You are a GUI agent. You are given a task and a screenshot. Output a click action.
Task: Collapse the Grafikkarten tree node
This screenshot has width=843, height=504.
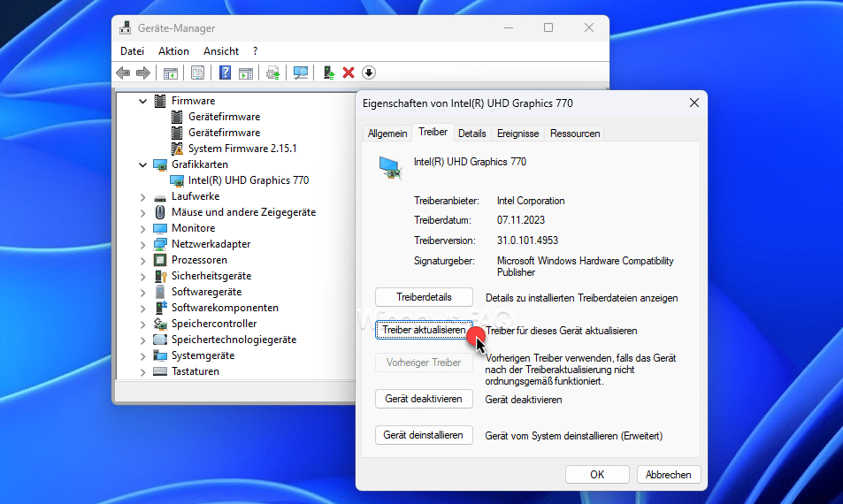(x=142, y=165)
